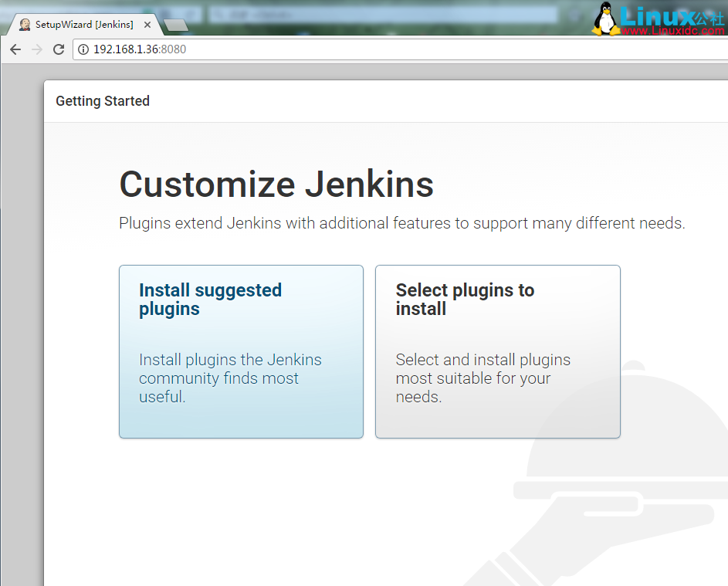Select the SetupWizard [Jenkins] browser tab
Screen dimensions: 728x586
coord(85,24)
